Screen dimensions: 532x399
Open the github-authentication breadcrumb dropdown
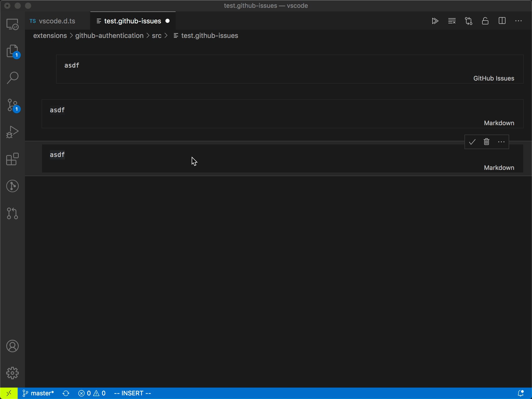(x=109, y=36)
